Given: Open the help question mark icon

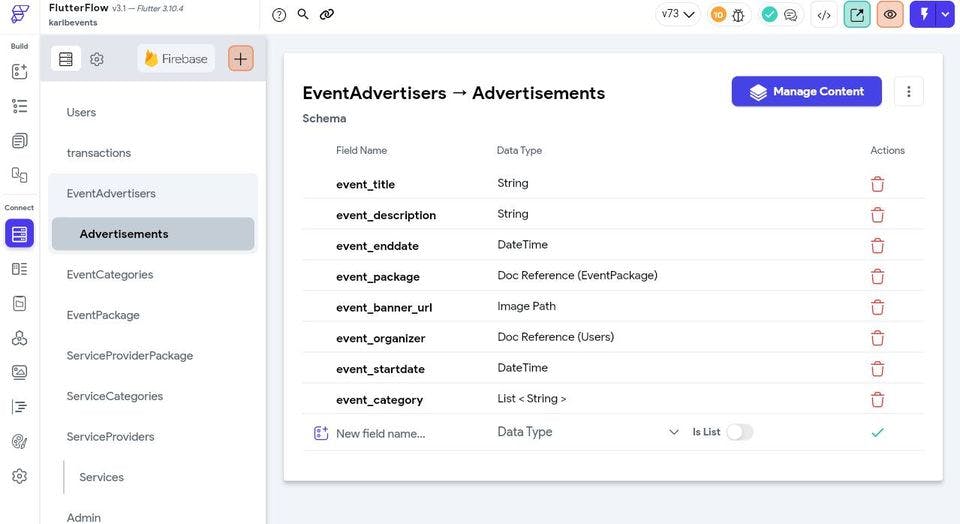Looking at the screenshot, I should [279, 15].
